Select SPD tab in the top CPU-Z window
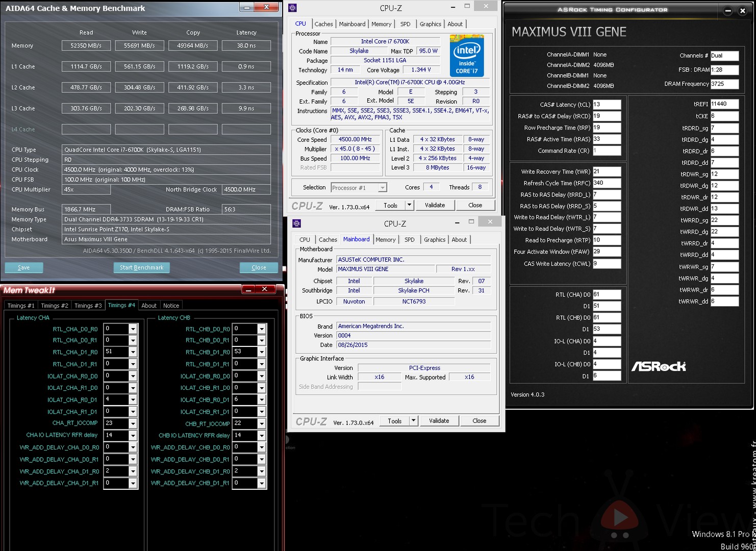The image size is (756, 551). point(405,24)
